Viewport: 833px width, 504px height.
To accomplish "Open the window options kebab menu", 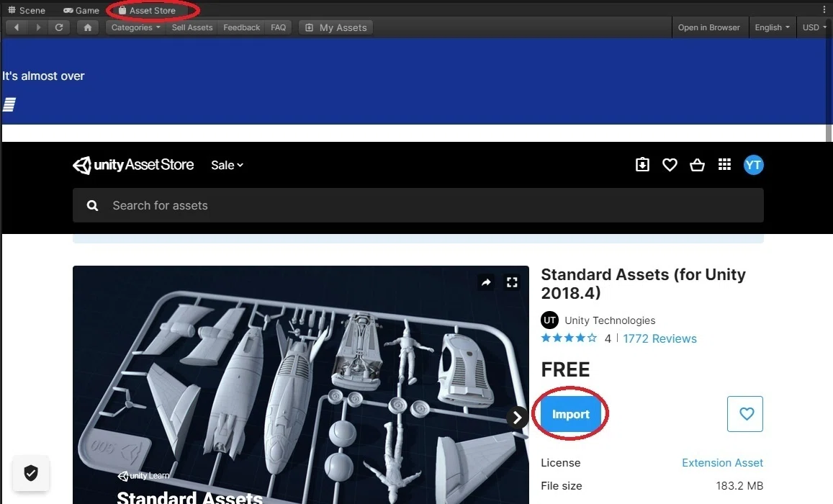I will 824,9.
